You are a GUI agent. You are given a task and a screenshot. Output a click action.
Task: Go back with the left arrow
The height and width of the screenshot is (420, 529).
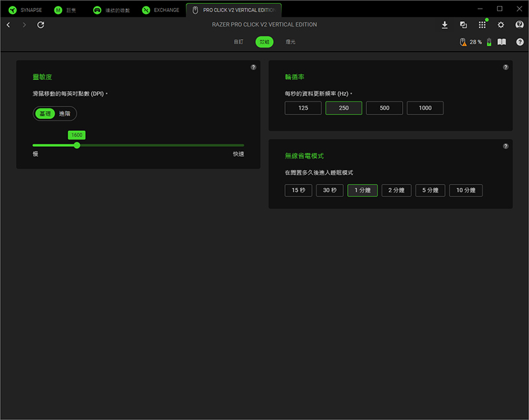point(9,24)
